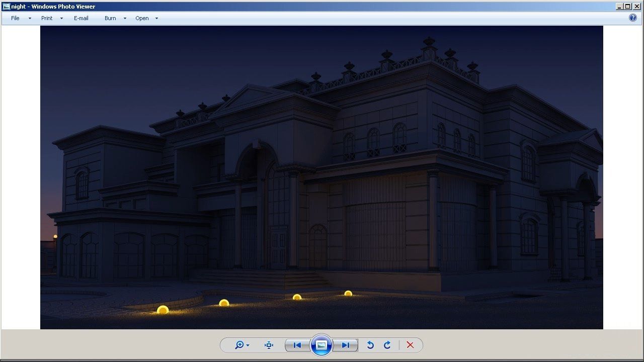Minimize the Windows Photo Viewer window

[x=619, y=7]
